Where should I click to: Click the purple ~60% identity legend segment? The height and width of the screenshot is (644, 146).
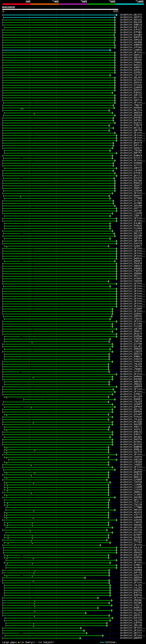point(73,4)
